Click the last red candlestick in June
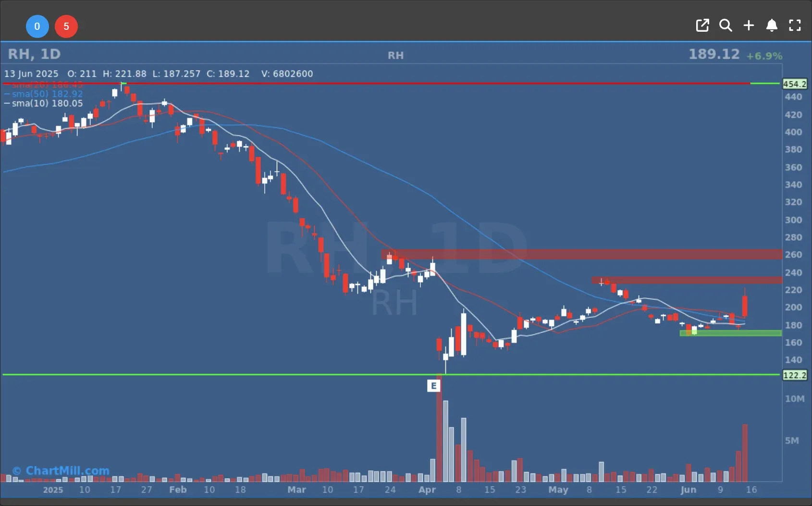 (745, 306)
